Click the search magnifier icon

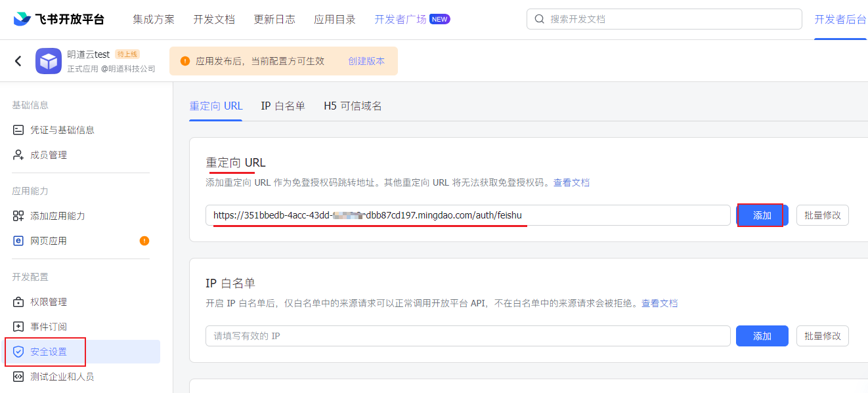(540, 19)
